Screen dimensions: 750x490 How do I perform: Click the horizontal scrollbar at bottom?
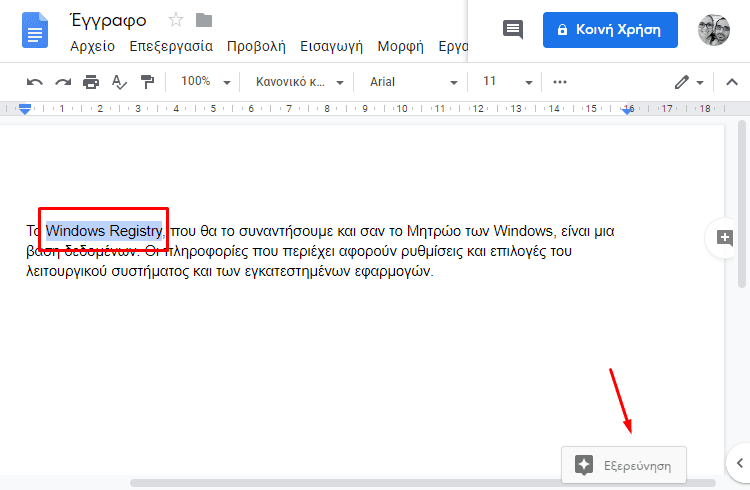click(423, 483)
